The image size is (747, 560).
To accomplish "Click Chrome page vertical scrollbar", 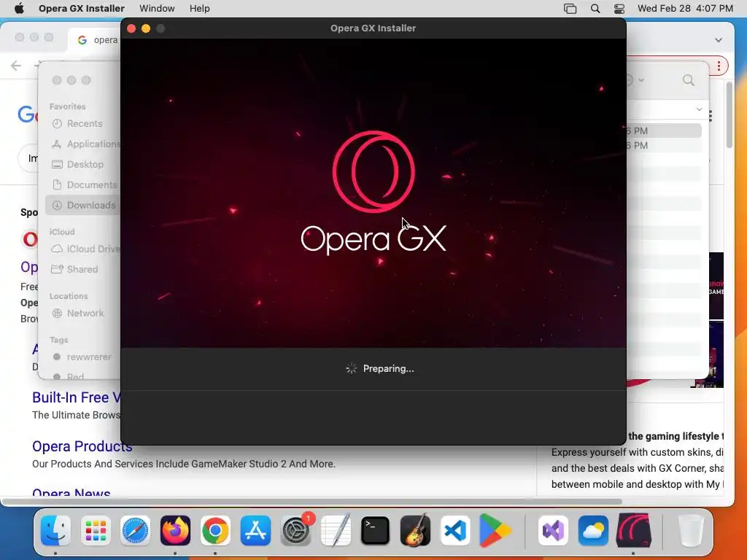I will tap(729, 114).
